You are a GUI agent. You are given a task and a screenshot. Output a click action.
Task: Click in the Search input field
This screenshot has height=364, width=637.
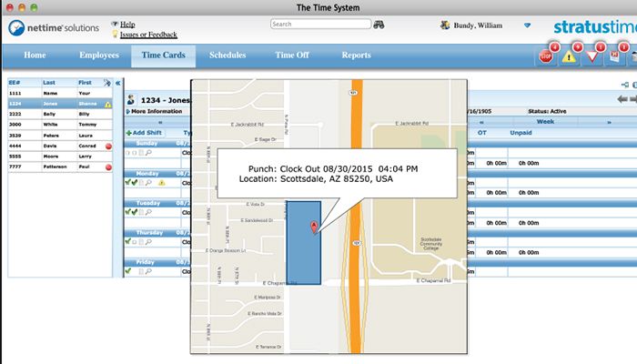pyautogui.click(x=320, y=25)
